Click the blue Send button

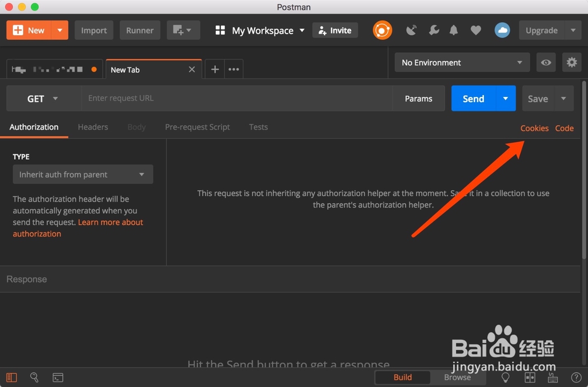pyautogui.click(x=473, y=98)
